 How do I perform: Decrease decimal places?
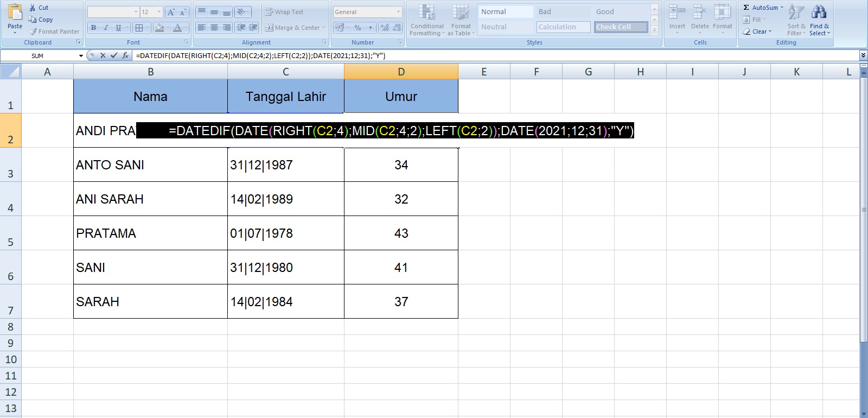(397, 28)
